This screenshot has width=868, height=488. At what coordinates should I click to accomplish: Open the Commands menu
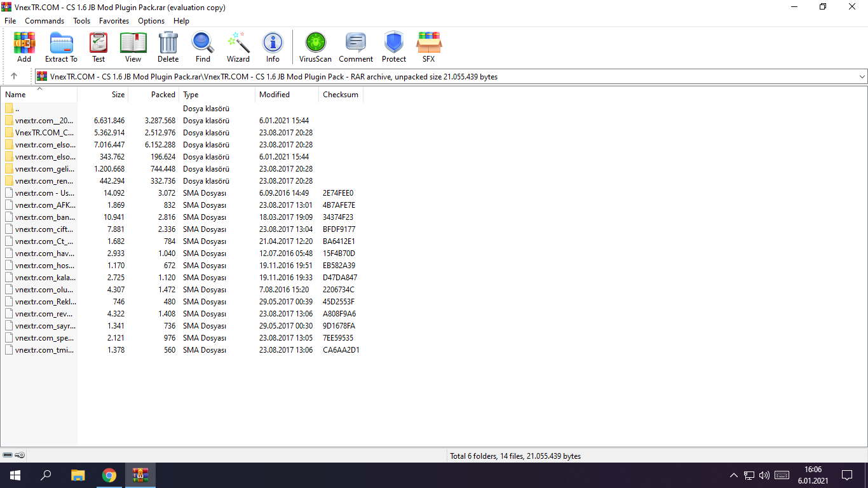point(44,21)
